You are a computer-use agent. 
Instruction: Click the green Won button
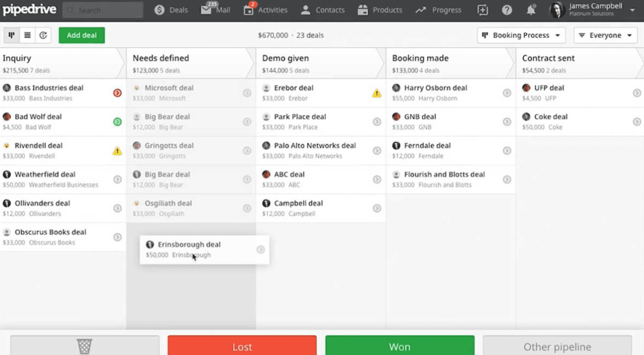400,346
